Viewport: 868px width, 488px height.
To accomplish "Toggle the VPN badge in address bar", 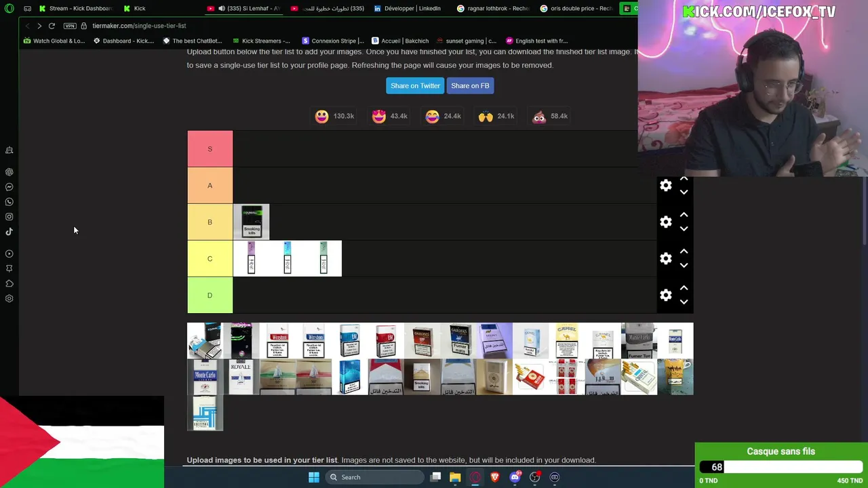I will [70, 26].
